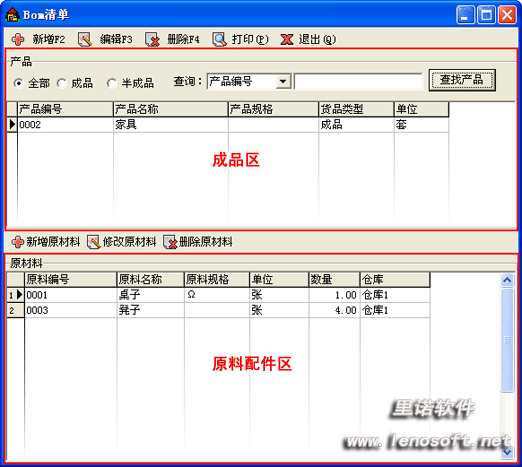Image resolution: width=522 pixels, height=467 pixels.
Task: Select raw material row 0003 凳子
Action: [218, 310]
